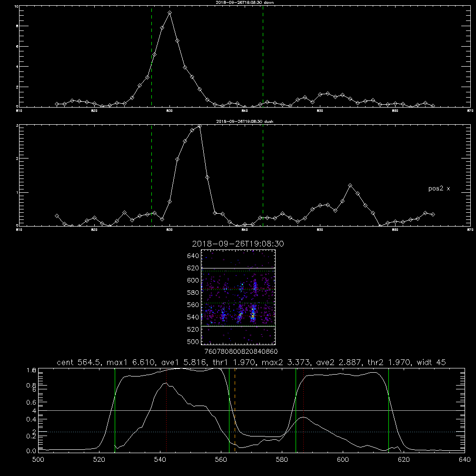Click the orange dashed vertical line in bottom plot
Screen dimensions: 476x476
[235, 410]
